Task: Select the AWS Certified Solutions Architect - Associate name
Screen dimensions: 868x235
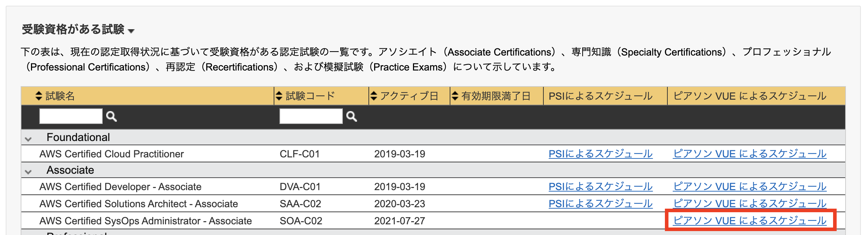Action: point(139,204)
